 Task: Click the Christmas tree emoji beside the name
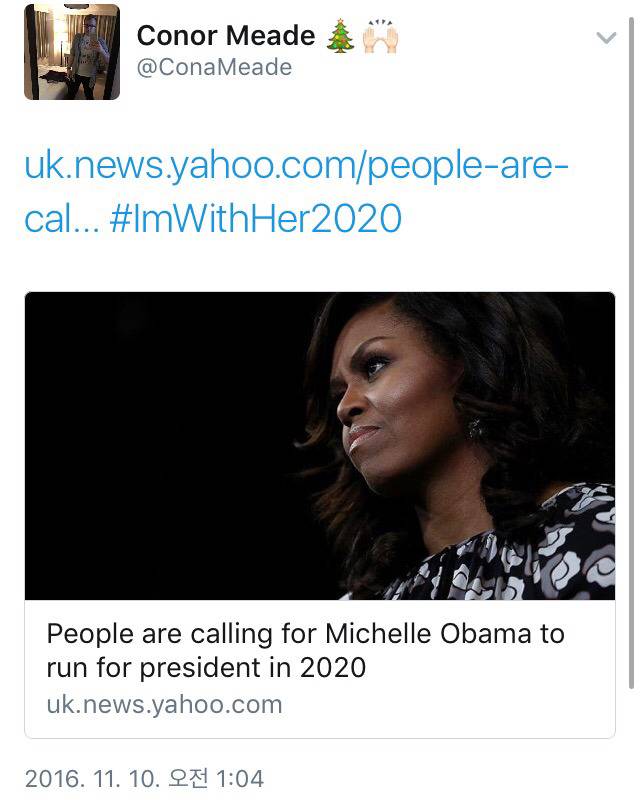(340, 37)
